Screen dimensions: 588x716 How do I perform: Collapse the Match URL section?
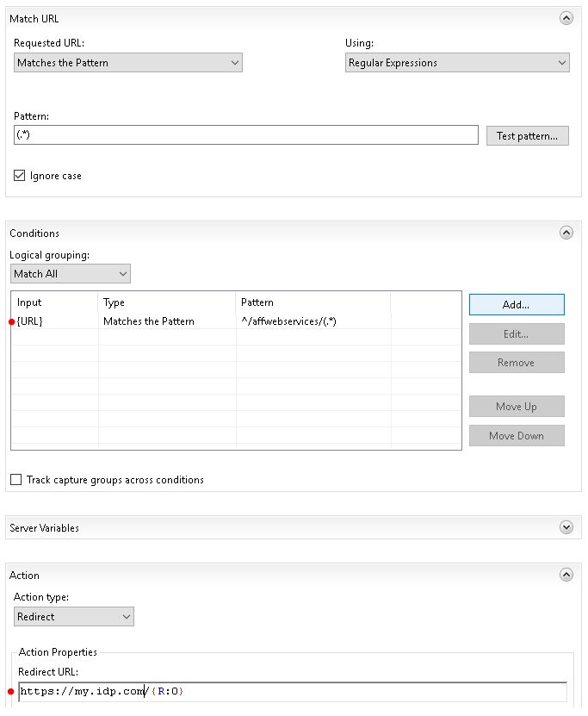(x=566, y=18)
